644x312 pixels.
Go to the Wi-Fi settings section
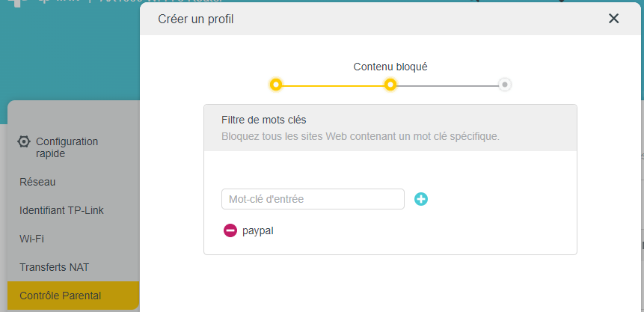[x=31, y=239]
